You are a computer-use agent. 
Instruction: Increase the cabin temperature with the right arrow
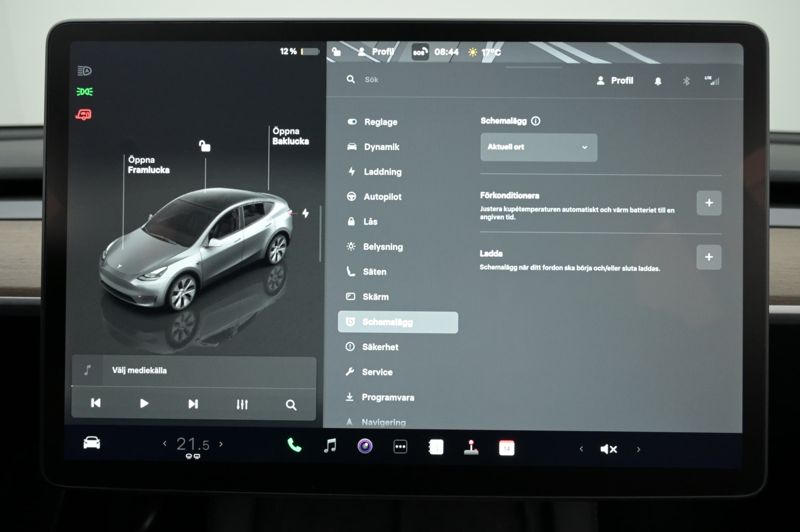[221, 444]
